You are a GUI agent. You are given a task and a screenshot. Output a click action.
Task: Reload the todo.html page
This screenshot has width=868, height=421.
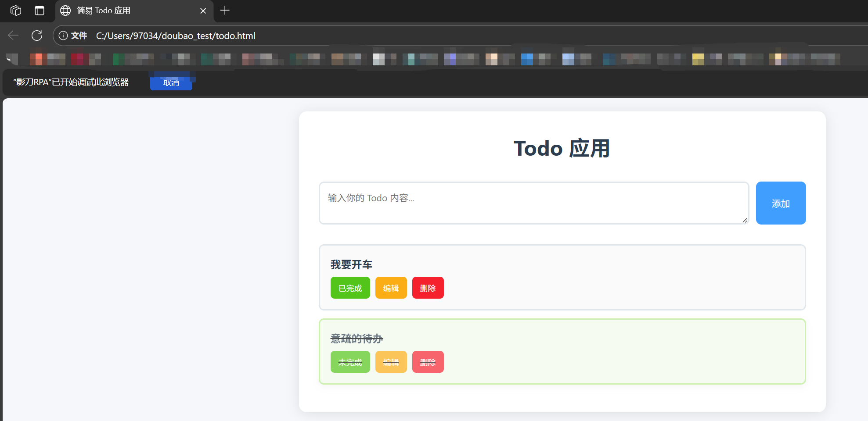[37, 36]
